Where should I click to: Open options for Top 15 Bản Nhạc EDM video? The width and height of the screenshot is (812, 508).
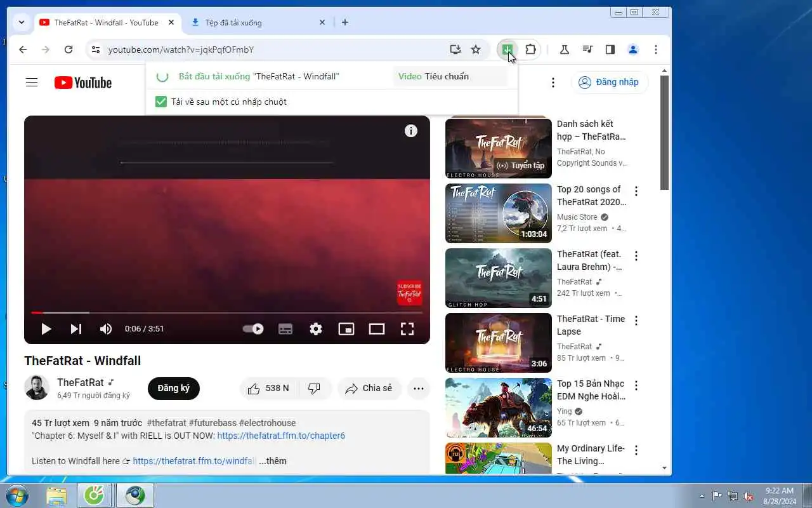pyautogui.click(x=636, y=385)
